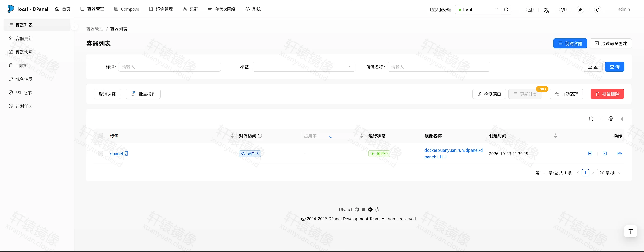
Task: Open the 20 条/页 page size dropdown
Action: coord(611,173)
